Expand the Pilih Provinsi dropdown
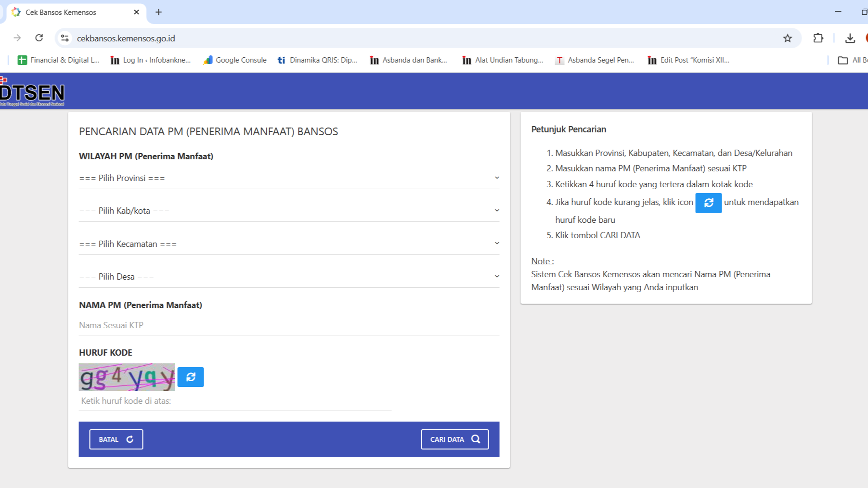The width and height of the screenshot is (868, 488). (x=289, y=178)
